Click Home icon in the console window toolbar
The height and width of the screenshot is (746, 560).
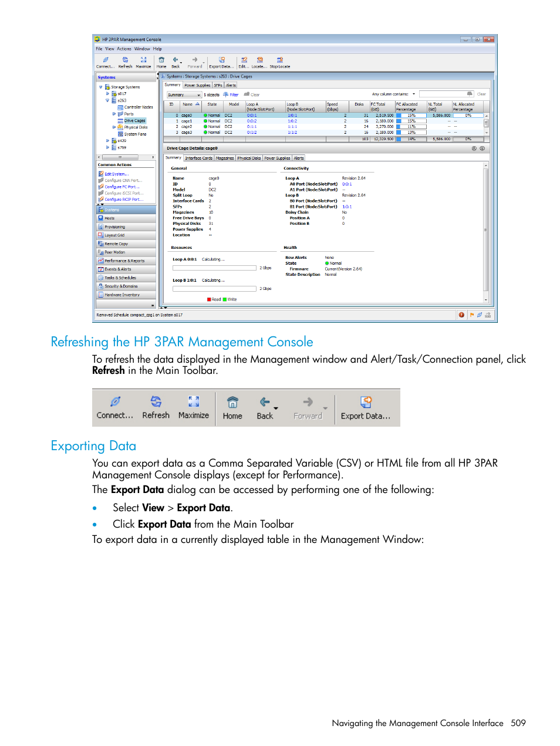pos(161,60)
